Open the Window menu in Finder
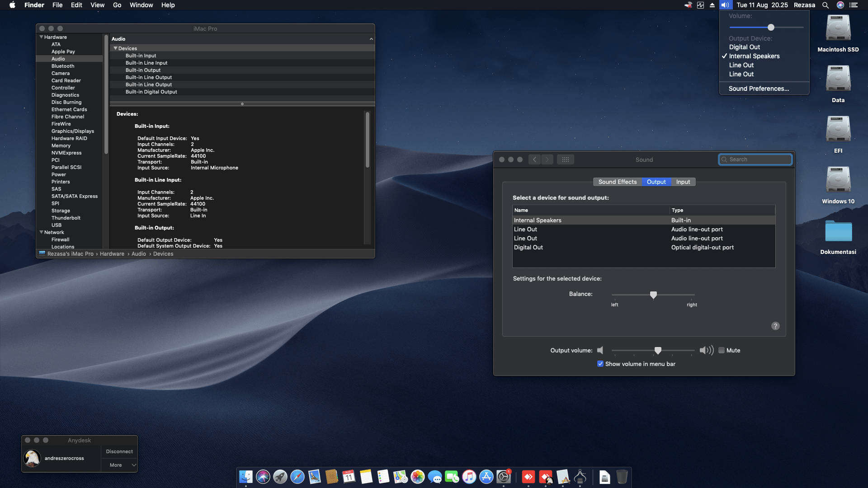 [141, 5]
